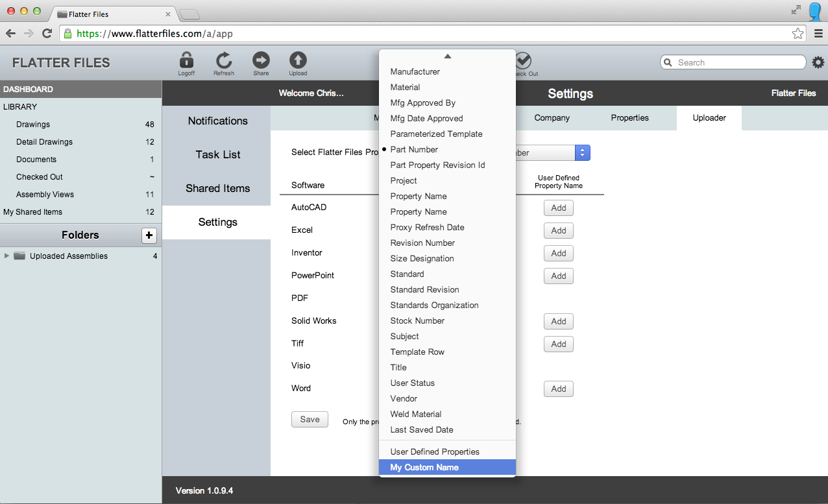Image resolution: width=828 pixels, height=504 pixels.
Task: Select Standard Revision option
Action: 447,289
